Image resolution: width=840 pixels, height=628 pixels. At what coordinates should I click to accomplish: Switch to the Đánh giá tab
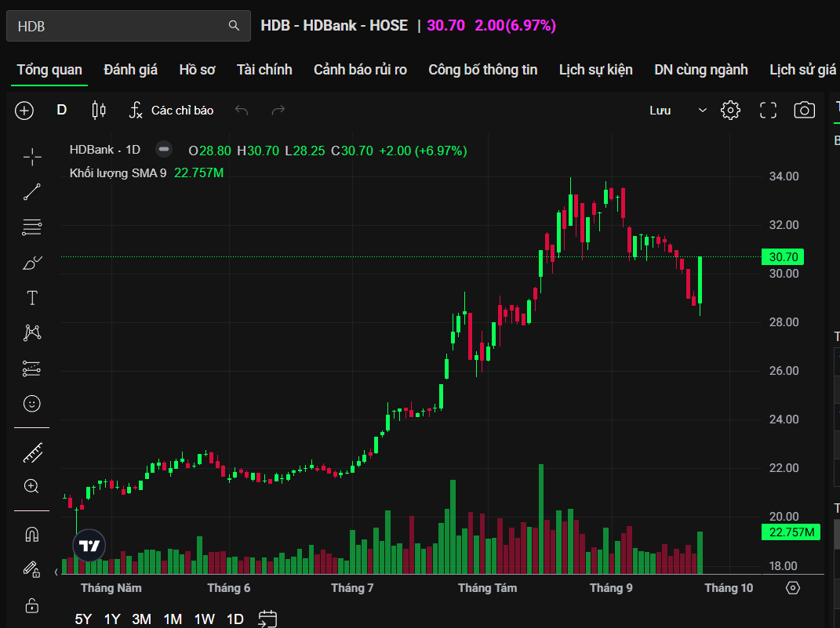pos(131,70)
